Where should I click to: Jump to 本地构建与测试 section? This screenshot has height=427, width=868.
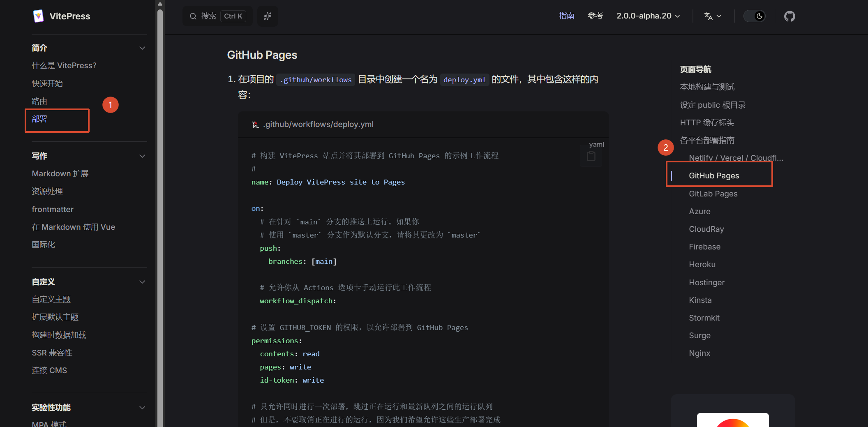pos(707,87)
